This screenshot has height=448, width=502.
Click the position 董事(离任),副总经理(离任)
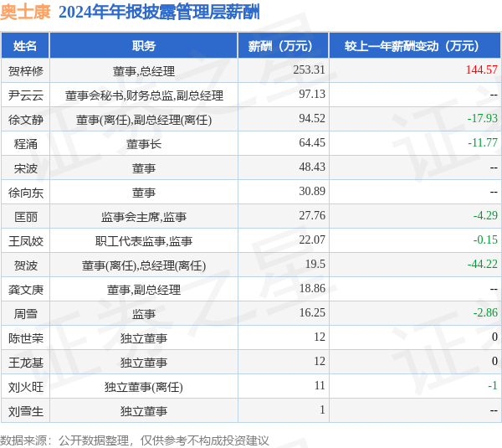click(x=144, y=120)
